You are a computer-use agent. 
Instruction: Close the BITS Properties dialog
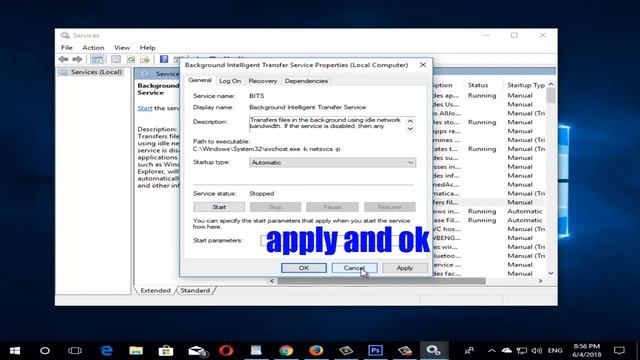[x=423, y=65]
